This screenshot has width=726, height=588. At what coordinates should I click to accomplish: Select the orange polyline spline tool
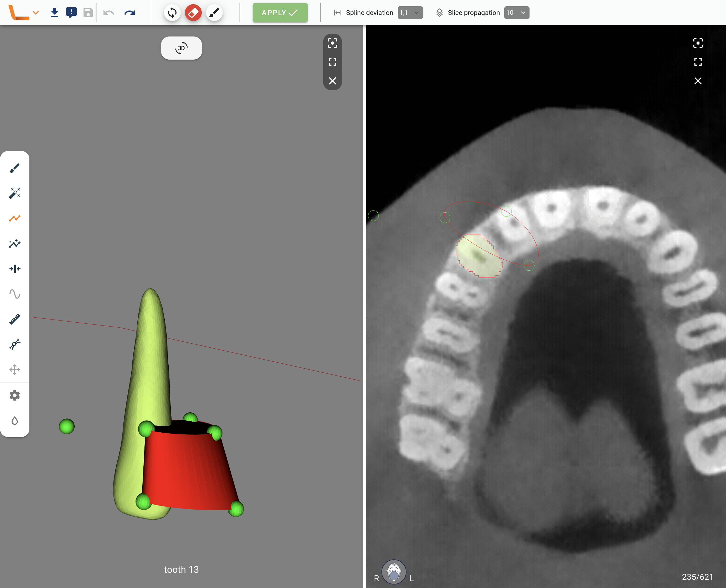click(x=14, y=218)
